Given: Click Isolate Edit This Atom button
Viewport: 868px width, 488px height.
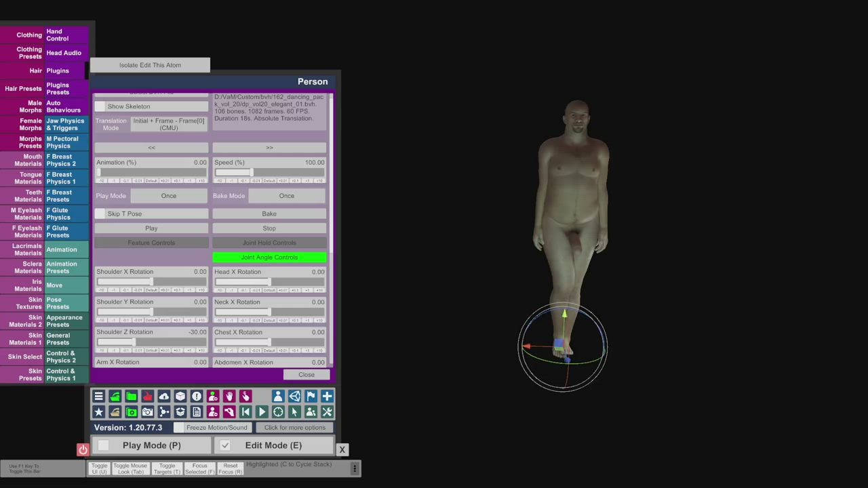Looking at the screenshot, I should click(x=150, y=65).
